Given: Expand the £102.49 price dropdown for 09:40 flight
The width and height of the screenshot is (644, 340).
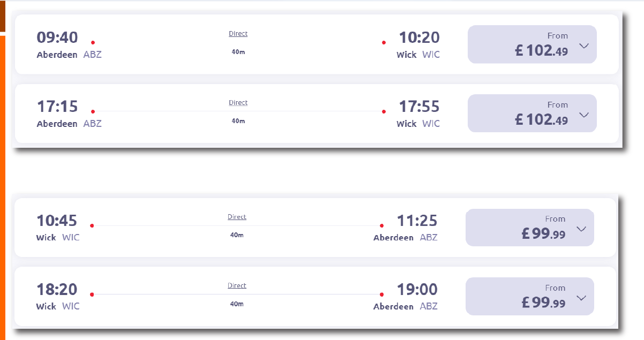Looking at the screenshot, I should pos(584,46).
